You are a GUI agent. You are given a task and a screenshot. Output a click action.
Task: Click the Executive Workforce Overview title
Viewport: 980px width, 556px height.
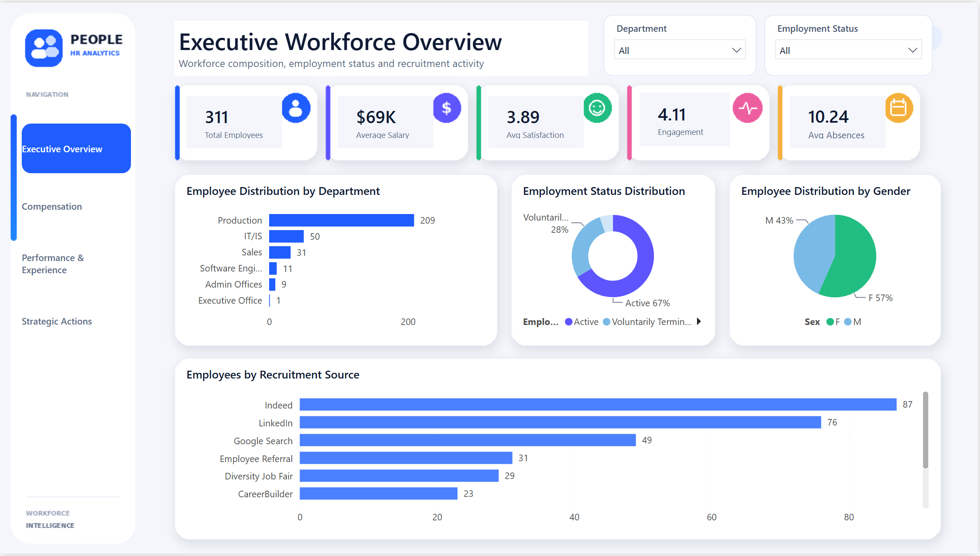340,42
